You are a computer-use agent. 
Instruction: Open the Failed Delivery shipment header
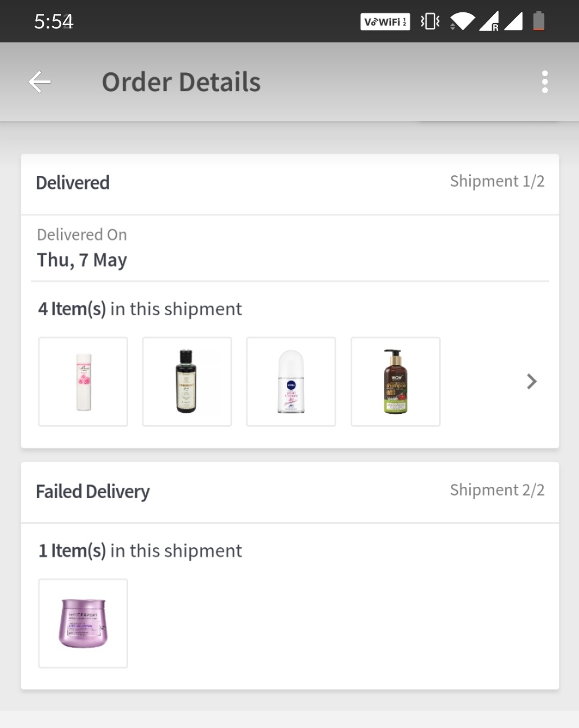point(93,492)
